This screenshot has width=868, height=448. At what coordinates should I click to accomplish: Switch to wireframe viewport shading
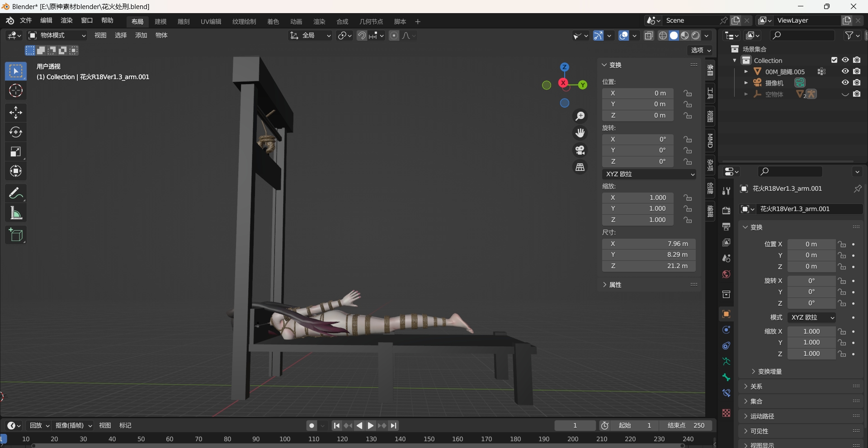(663, 36)
